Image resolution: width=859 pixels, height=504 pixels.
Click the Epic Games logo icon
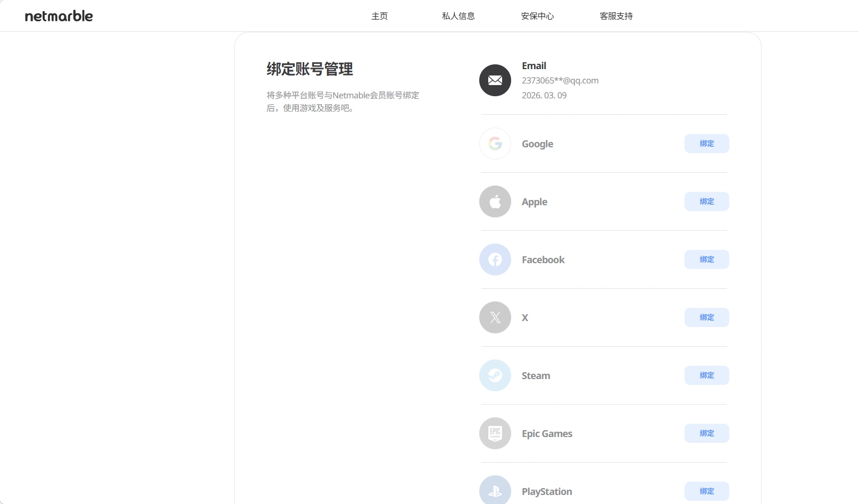coord(495,433)
